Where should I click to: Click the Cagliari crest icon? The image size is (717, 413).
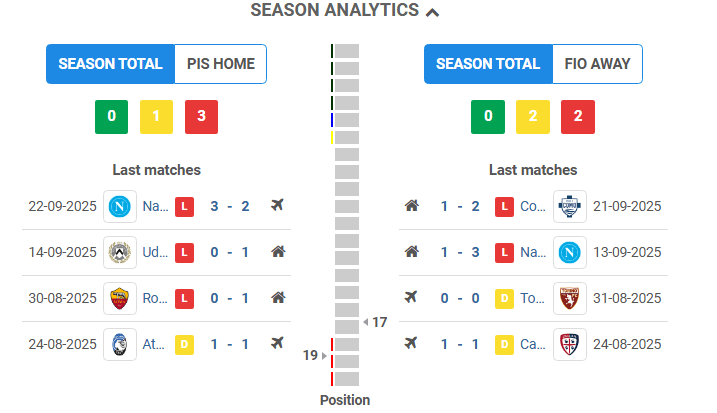click(x=570, y=344)
